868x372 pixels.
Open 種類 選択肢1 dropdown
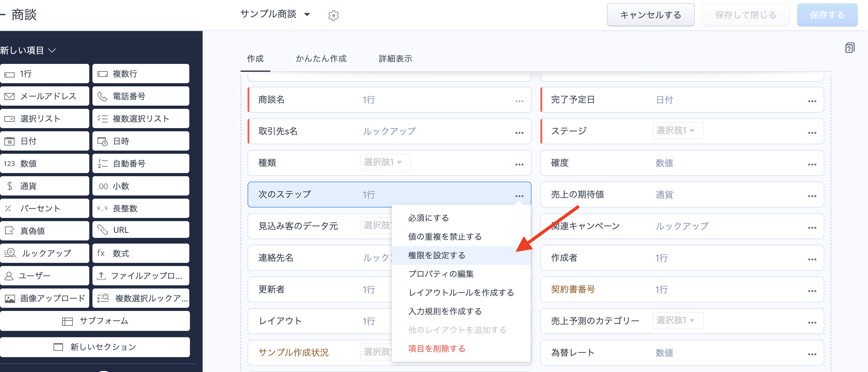pos(385,162)
